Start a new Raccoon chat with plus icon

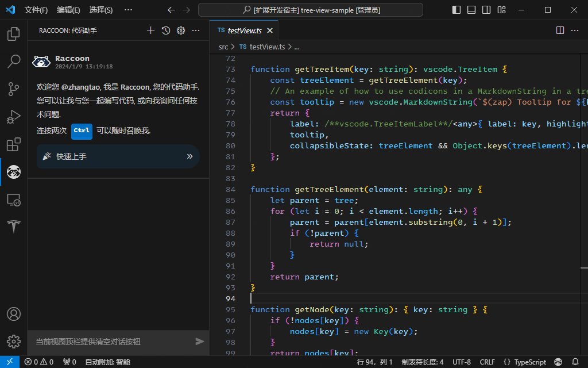[151, 30]
